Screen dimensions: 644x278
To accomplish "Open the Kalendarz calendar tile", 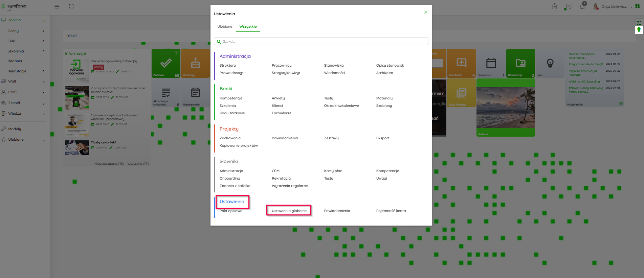I will click(491, 63).
